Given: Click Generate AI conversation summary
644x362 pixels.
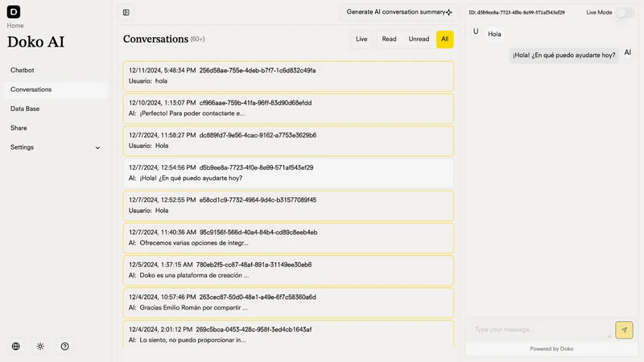Looking at the screenshot, I should click(399, 12).
